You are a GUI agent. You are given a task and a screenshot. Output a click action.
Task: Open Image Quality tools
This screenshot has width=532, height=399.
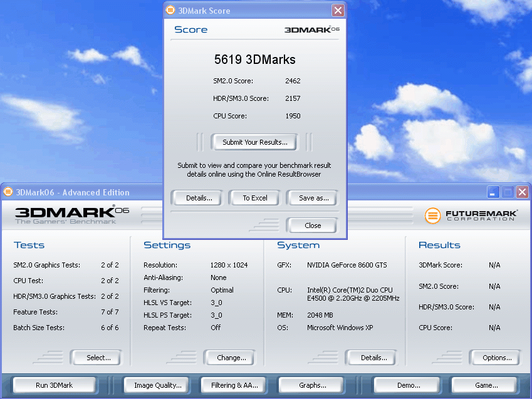[157, 385]
